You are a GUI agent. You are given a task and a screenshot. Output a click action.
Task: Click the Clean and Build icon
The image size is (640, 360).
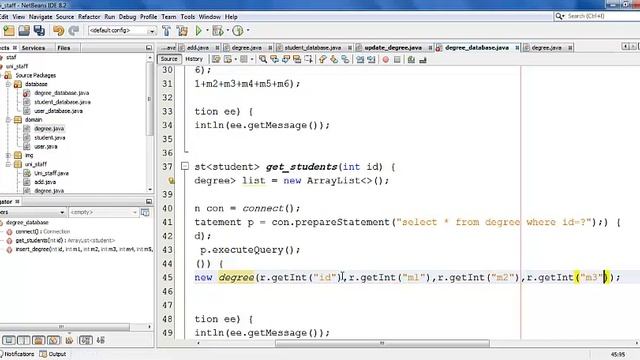(x=182, y=31)
